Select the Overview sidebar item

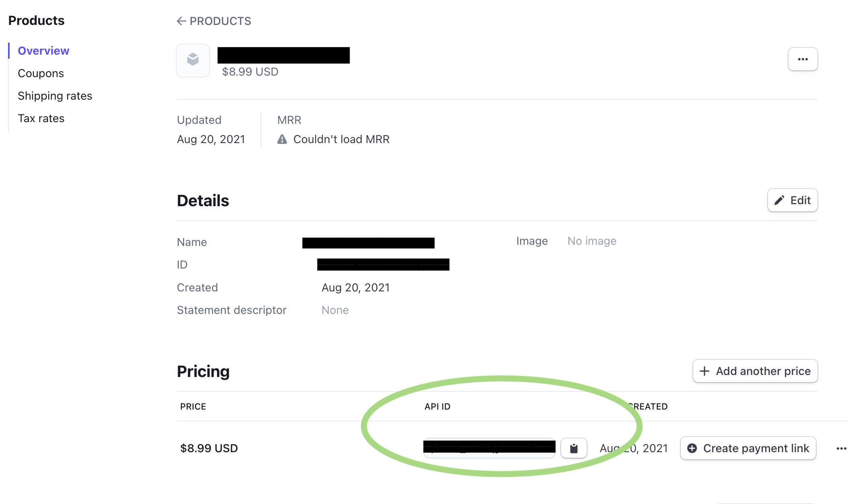[x=43, y=51]
